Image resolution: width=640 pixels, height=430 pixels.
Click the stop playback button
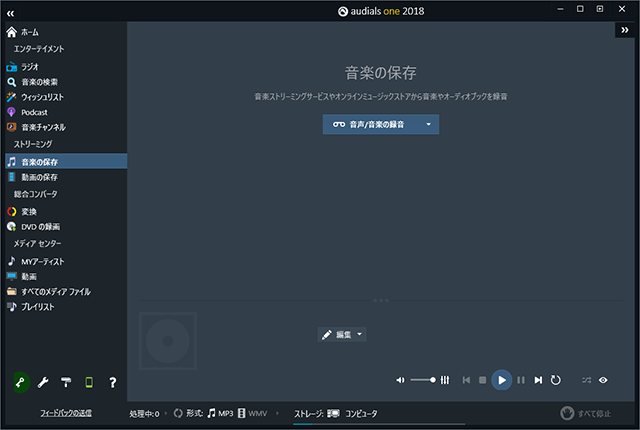coord(482,380)
